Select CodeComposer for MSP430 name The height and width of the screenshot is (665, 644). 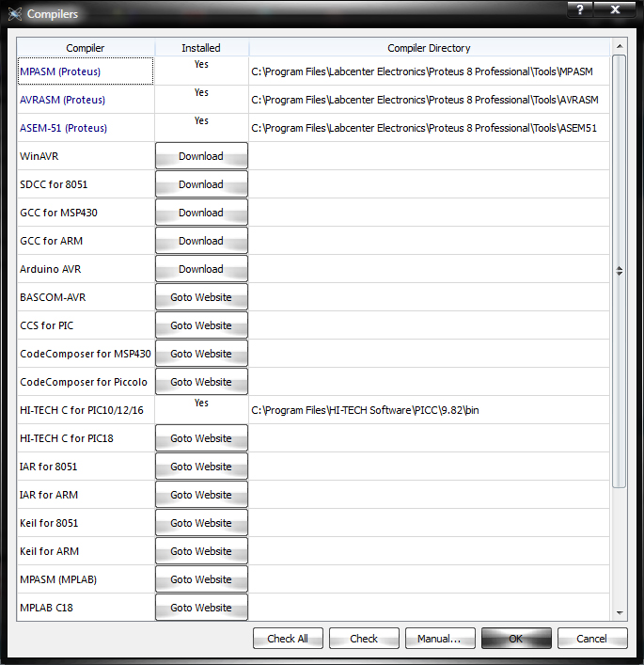pos(86,354)
